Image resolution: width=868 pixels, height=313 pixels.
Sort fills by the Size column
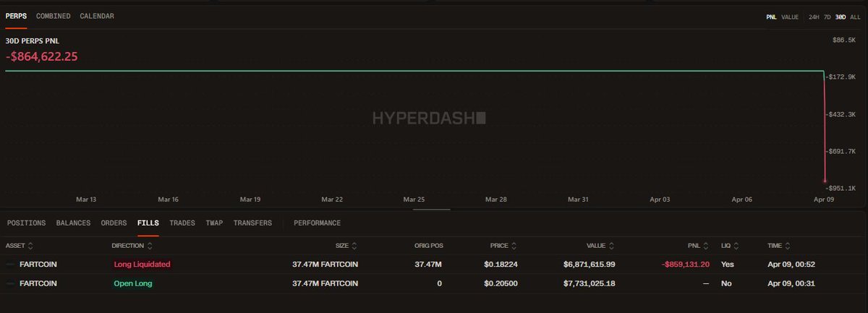point(346,246)
